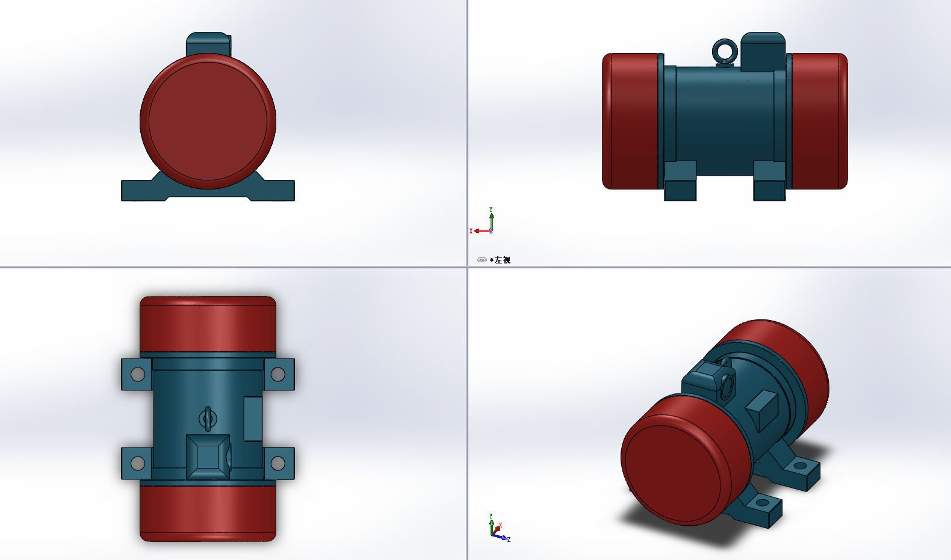Click the terminal box atop the front view

[x=208, y=44]
